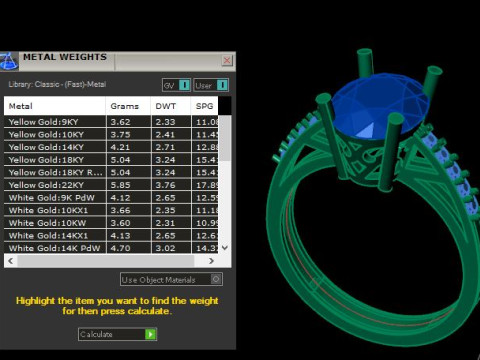Close the Metal Weights panel
This screenshot has width=480, height=360.
pyautogui.click(x=227, y=60)
